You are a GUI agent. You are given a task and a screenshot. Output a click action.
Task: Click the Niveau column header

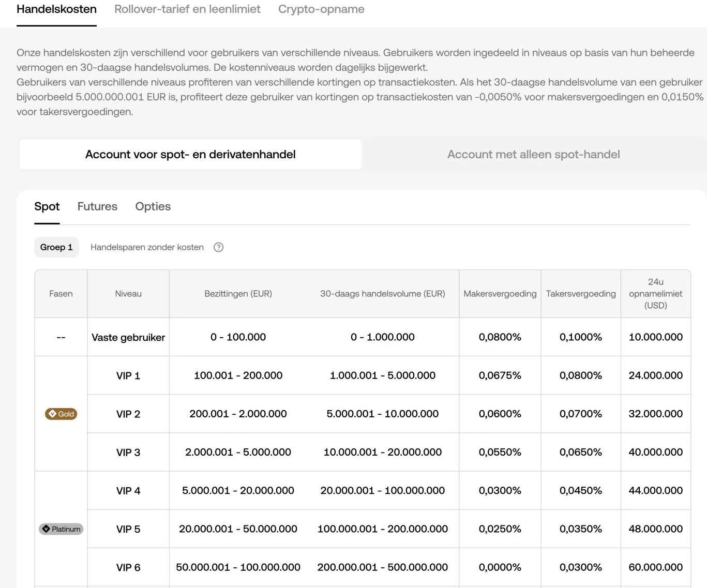point(128,294)
